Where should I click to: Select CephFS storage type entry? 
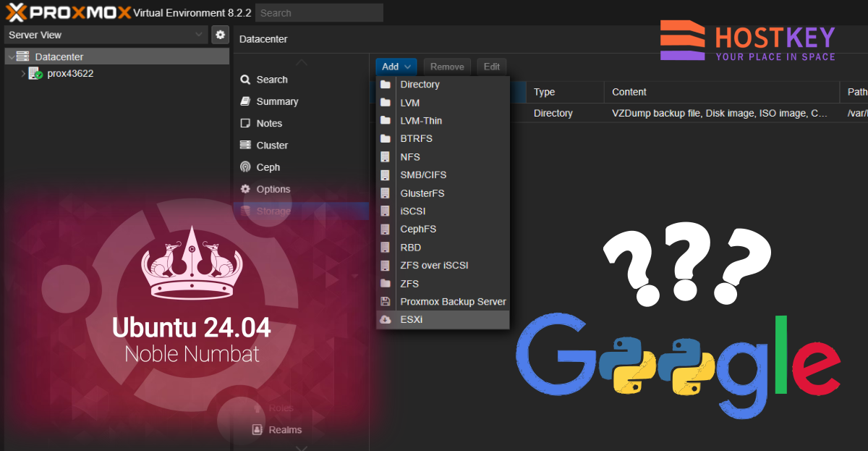[443, 229]
